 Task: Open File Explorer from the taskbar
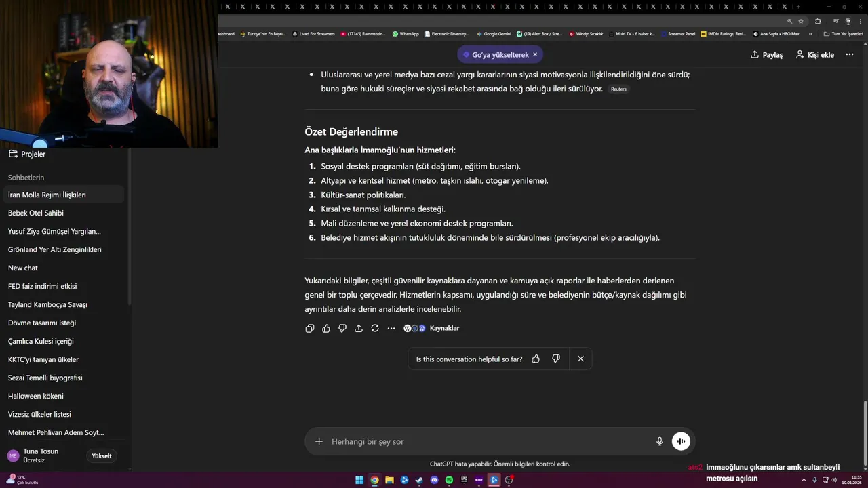389,480
